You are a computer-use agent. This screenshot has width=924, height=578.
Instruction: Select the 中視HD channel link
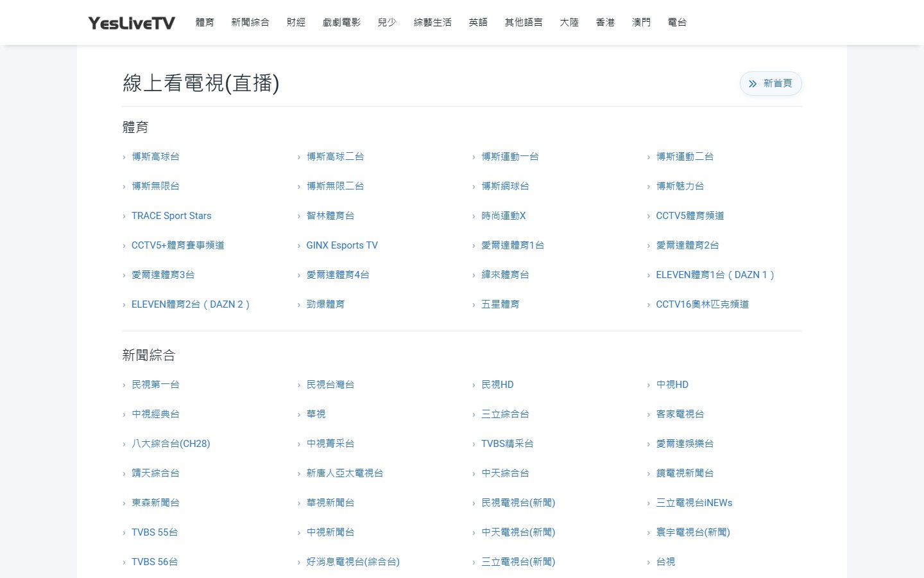click(672, 385)
